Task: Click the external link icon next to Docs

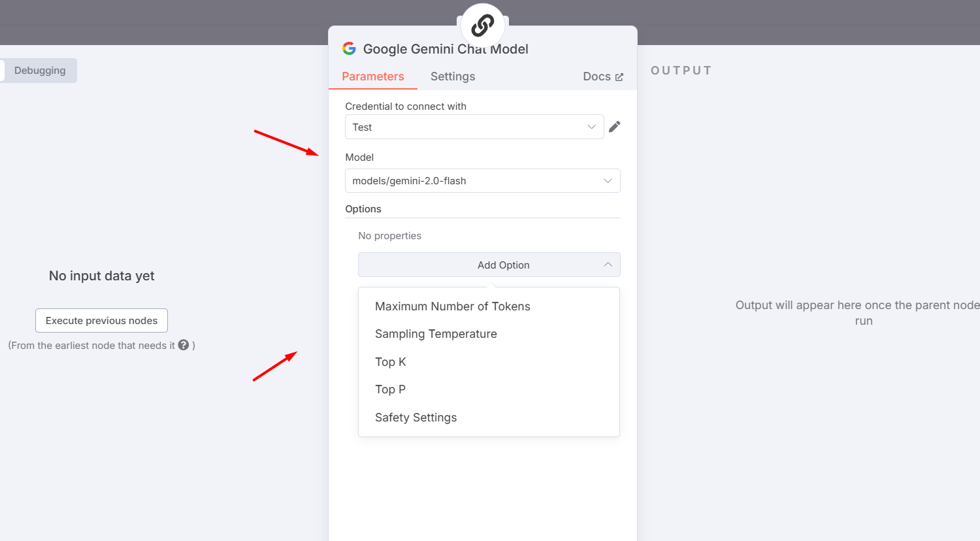Action: tap(619, 77)
